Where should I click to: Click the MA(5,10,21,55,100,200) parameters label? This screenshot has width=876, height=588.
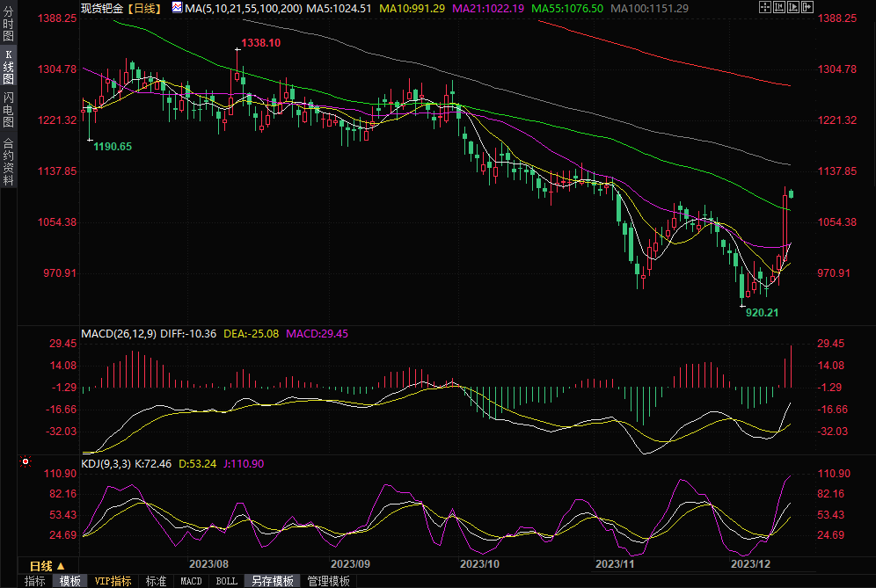(x=244, y=8)
